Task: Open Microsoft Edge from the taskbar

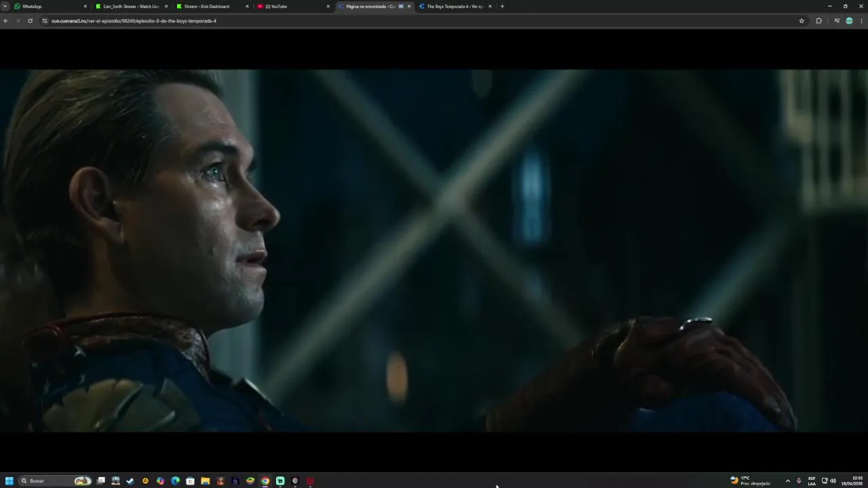Action: tap(175, 481)
